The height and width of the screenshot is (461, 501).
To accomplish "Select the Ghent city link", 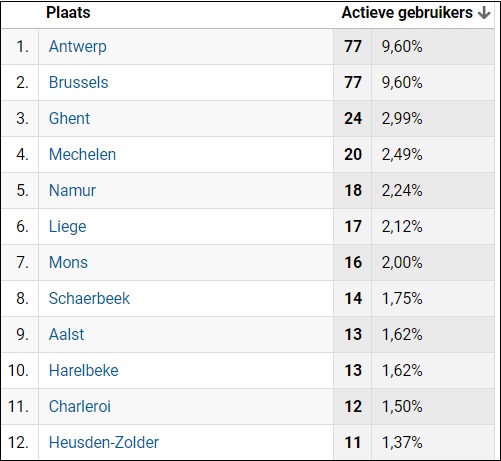I will tap(69, 118).
